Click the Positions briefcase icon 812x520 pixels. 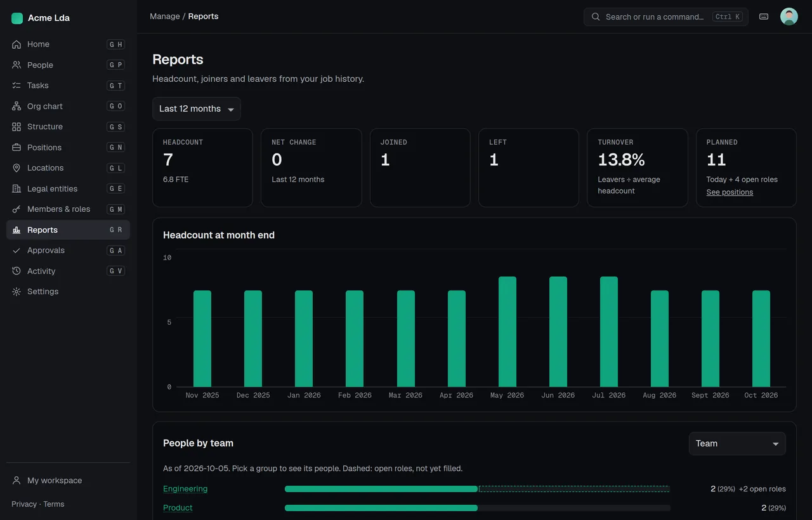[x=16, y=148]
